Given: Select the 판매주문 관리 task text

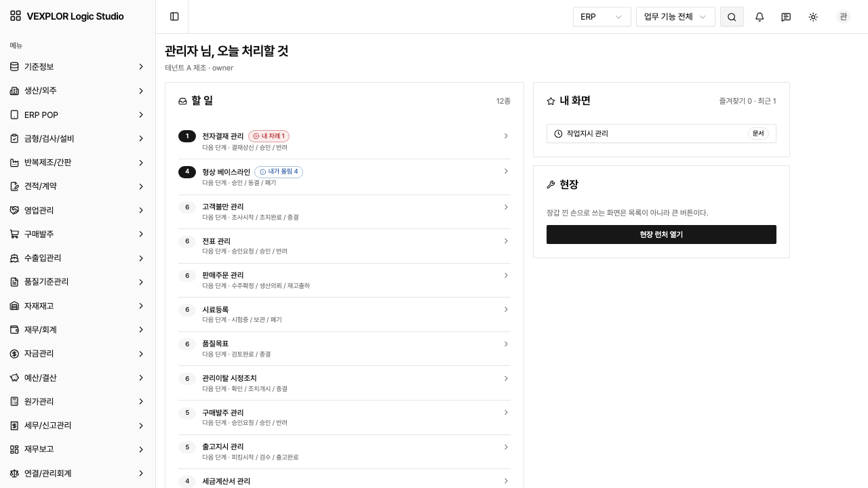Looking at the screenshot, I should pyautogui.click(x=223, y=275).
